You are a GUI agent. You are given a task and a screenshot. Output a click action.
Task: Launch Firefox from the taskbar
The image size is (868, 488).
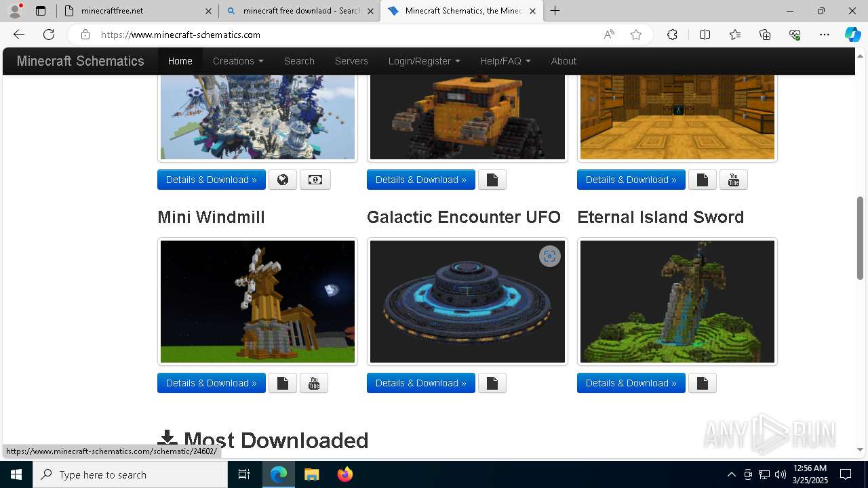345,474
